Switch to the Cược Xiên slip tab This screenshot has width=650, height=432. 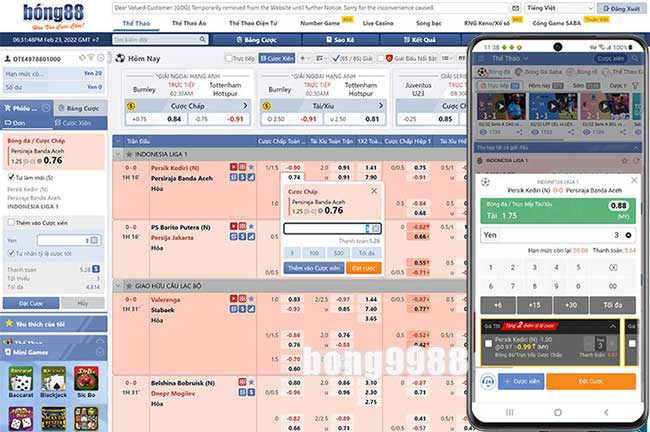[x=73, y=123]
